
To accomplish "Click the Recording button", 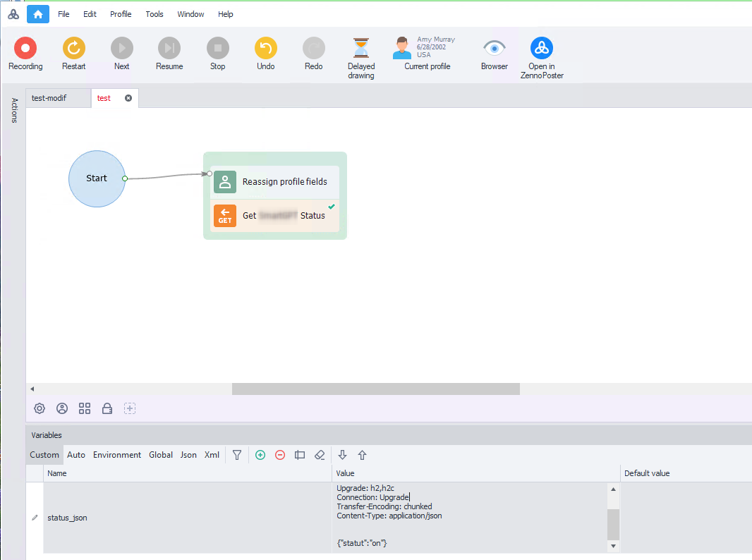I will 25,54.
